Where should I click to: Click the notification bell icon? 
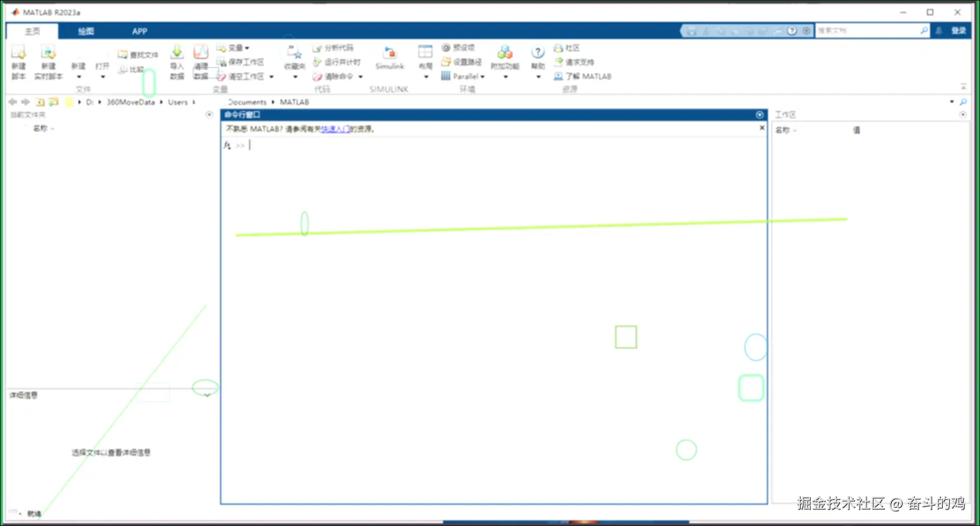pyautogui.click(x=939, y=31)
